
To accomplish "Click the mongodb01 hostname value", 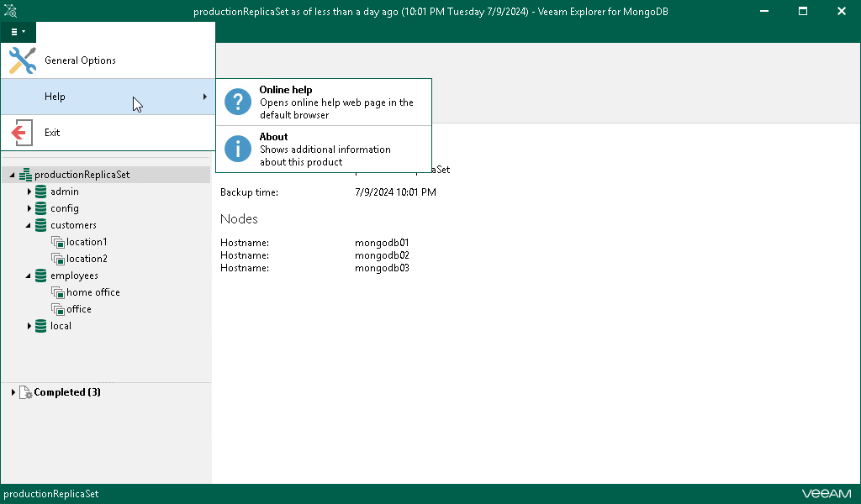I will 383,243.
